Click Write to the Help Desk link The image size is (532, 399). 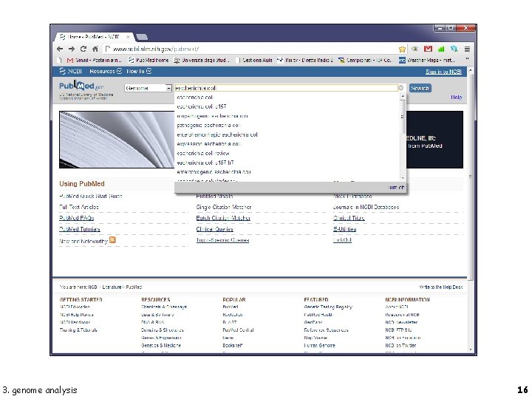pos(441,287)
